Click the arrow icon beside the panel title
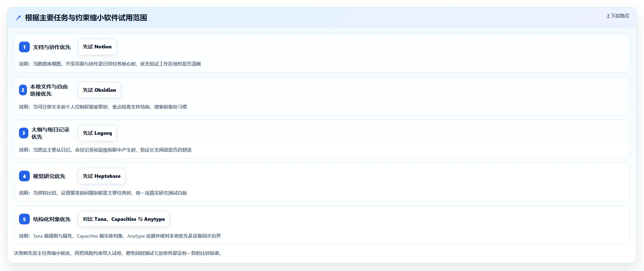Viewport: 644px width, 271px height. pyautogui.click(x=18, y=18)
